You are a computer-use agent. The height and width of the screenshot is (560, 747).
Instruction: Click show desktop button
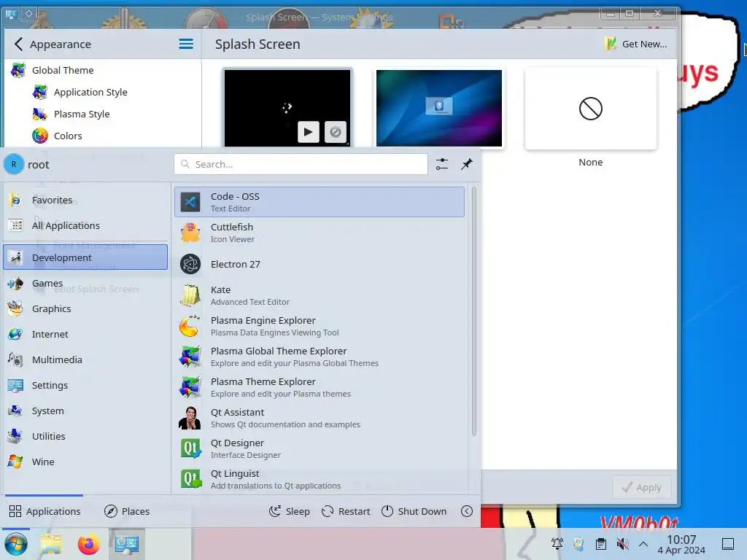coord(728,544)
